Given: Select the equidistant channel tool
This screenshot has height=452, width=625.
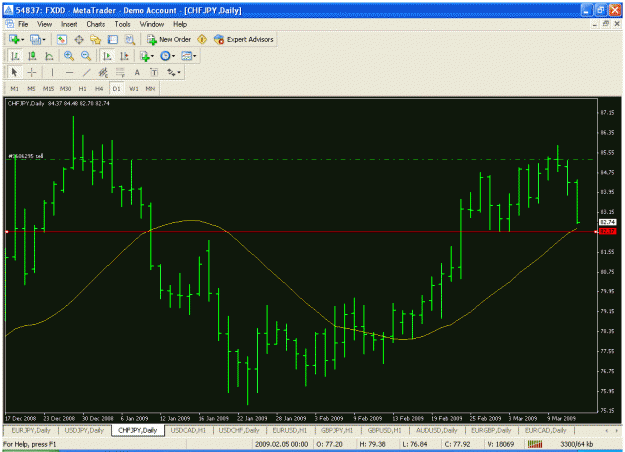Looking at the screenshot, I should (103, 73).
